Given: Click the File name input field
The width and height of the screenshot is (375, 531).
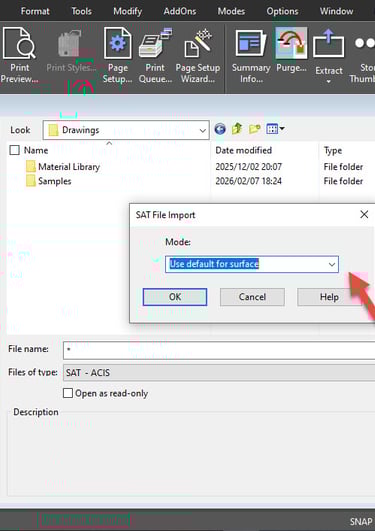Looking at the screenshot, I should 219,350.
